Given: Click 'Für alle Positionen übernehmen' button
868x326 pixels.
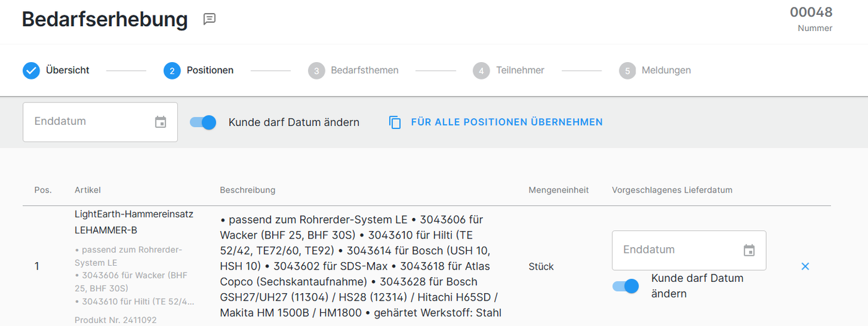Looking at the screenshot, I should pyautogui.click(x=496, y=122).
